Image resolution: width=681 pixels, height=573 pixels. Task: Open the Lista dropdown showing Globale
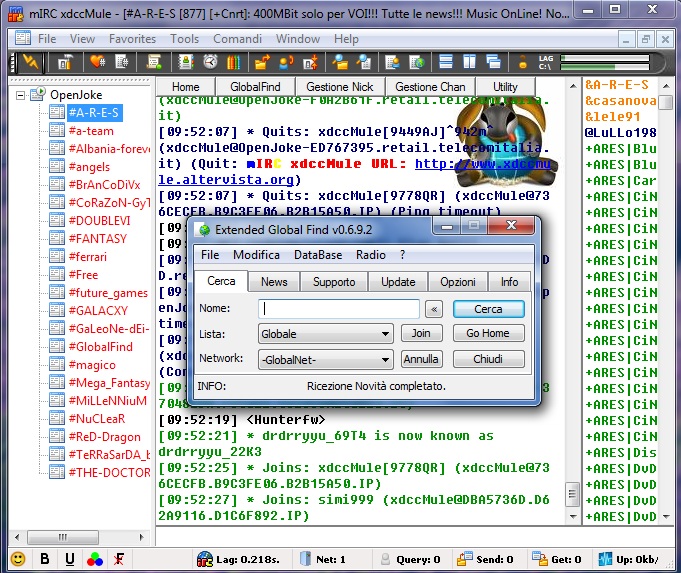click(x=325, y=333)
